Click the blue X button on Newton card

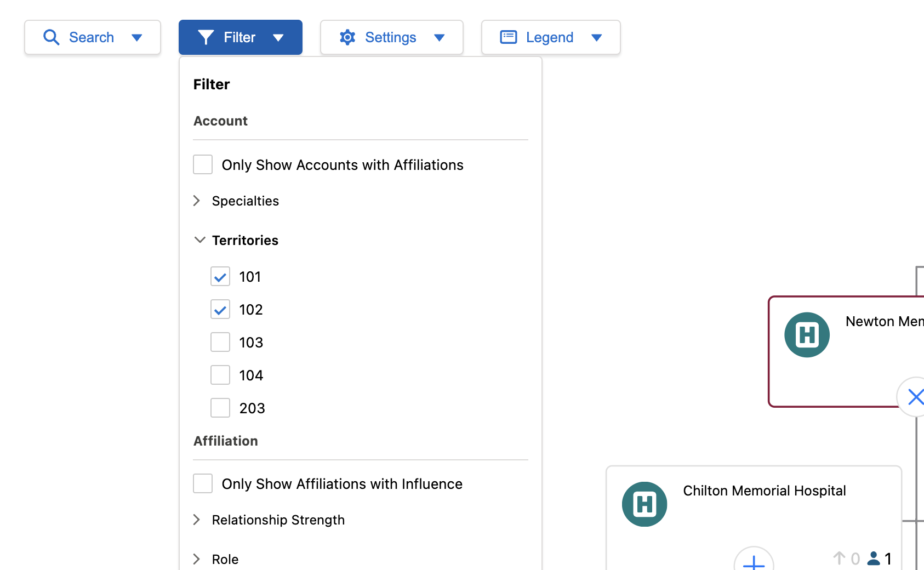pyautogui.click(x=915, y=396)
